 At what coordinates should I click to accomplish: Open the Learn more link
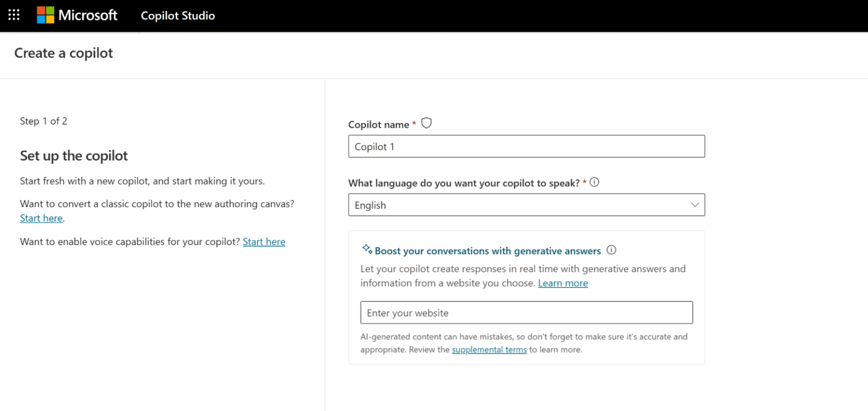[563, 283]
